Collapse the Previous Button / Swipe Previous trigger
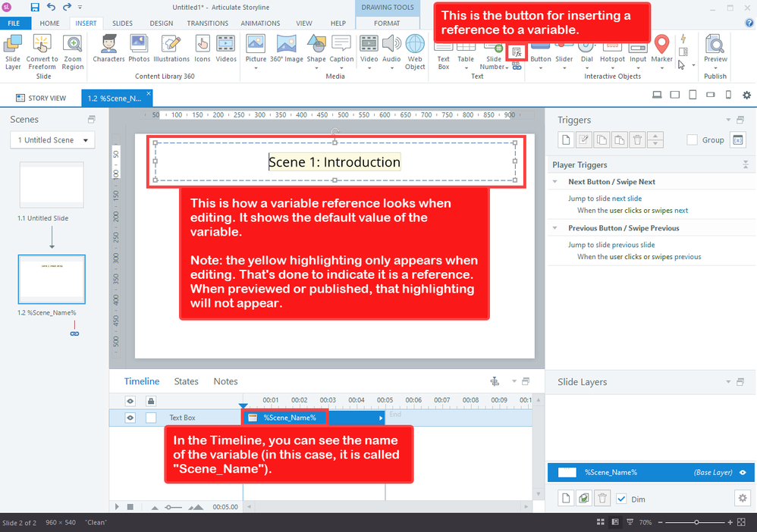Screen dimensions: 757x532 558,228
